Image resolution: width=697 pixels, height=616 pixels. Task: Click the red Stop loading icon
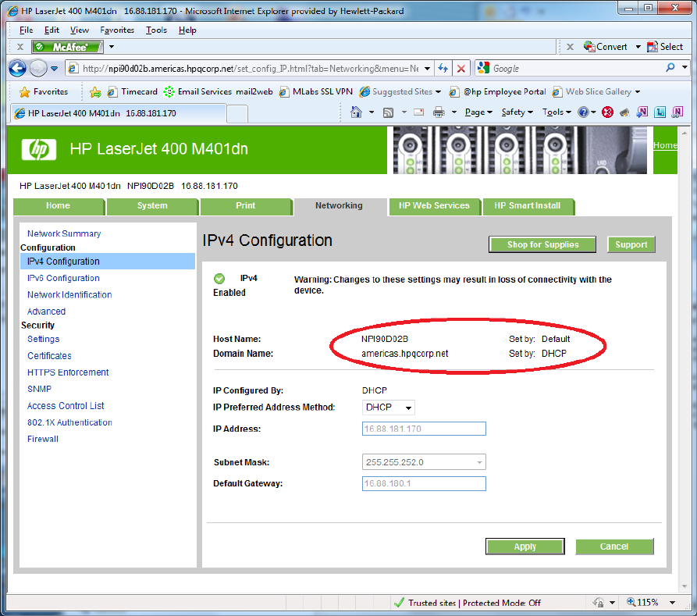click(461, 69)
